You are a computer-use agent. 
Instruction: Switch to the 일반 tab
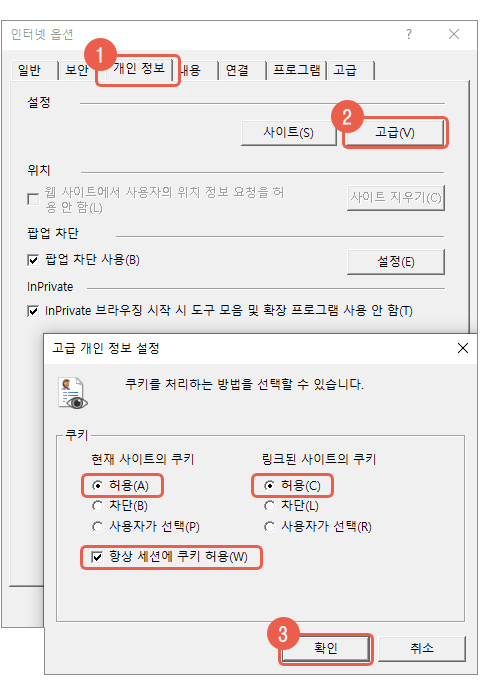click(30, 70)
